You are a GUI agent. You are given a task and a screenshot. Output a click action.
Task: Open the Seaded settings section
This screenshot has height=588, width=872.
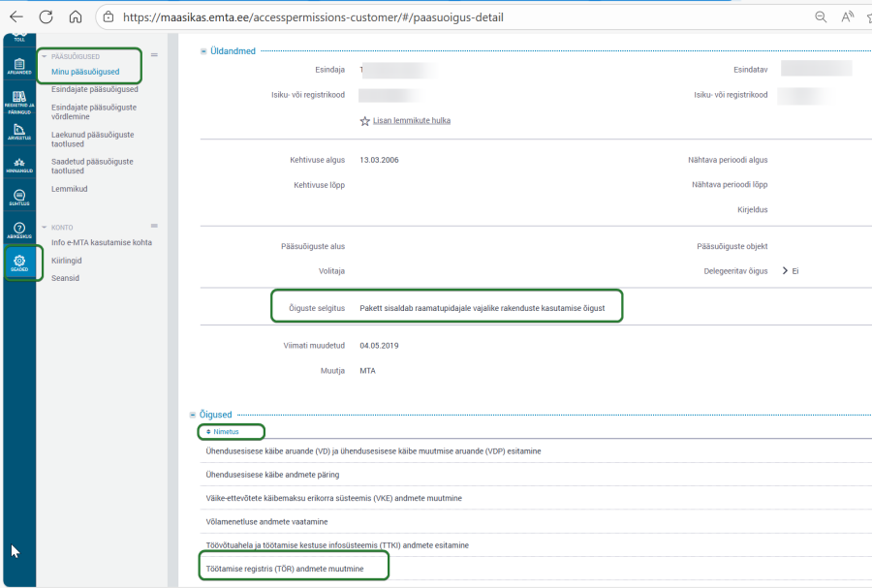tap(19, 263)
